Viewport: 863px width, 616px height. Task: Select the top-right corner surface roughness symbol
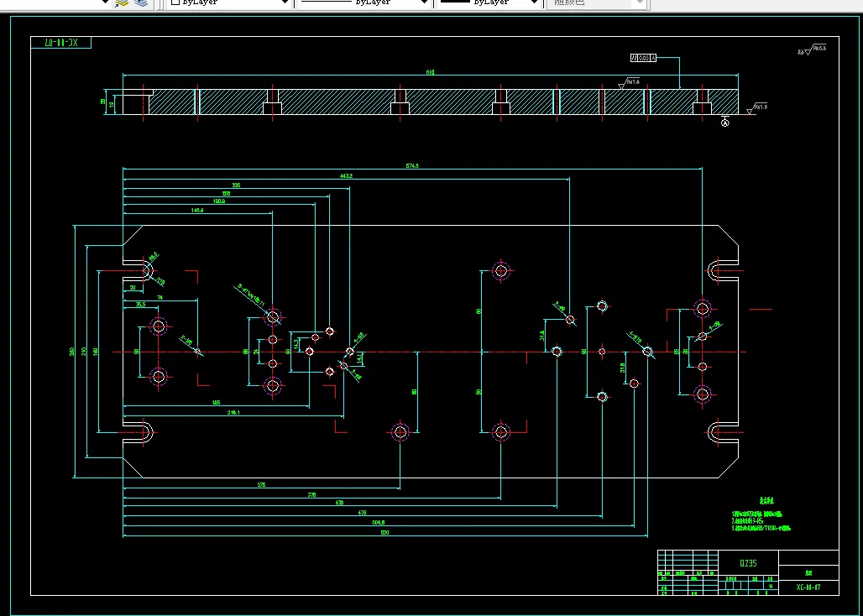[x=812, y=50]
